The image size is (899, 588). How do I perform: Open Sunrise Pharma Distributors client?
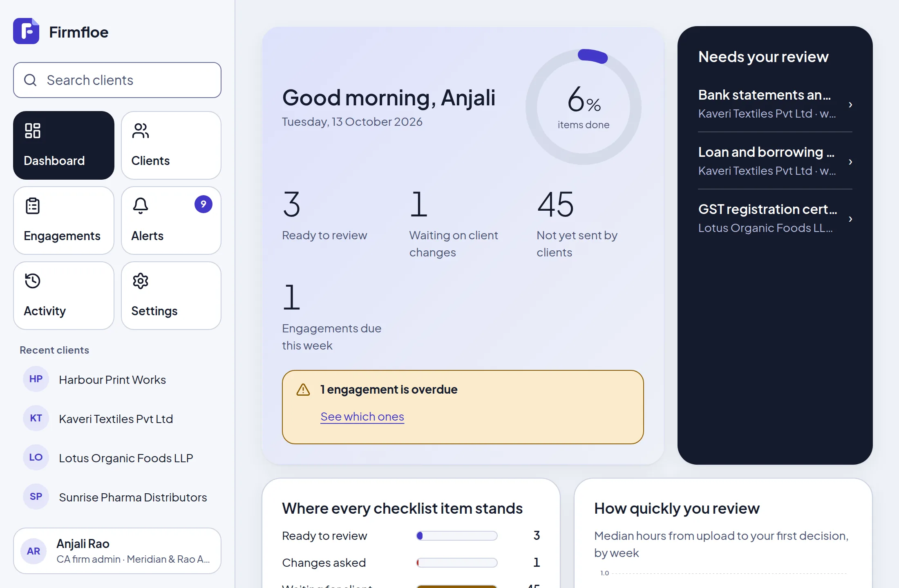[117, 497]
